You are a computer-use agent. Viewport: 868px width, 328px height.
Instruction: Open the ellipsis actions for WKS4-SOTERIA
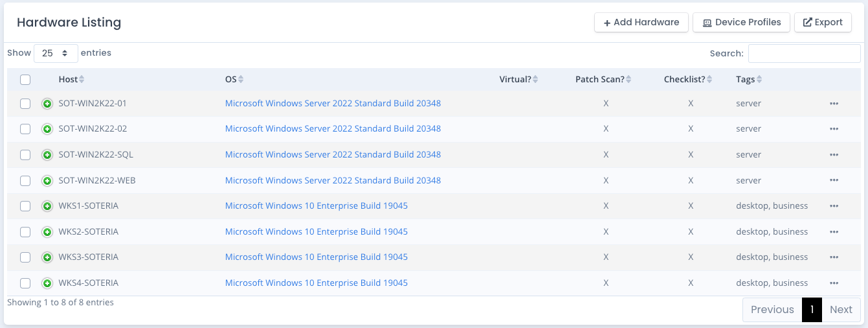point(834,283)
